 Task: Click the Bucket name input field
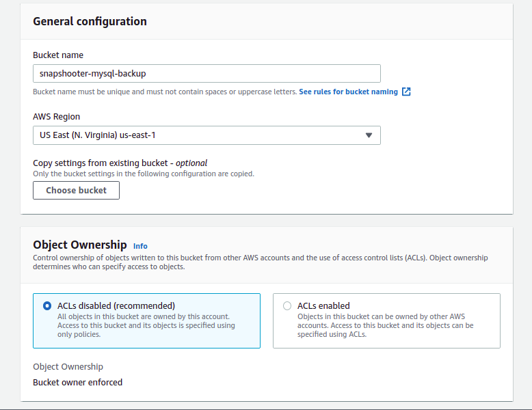[x=207, y=73]
